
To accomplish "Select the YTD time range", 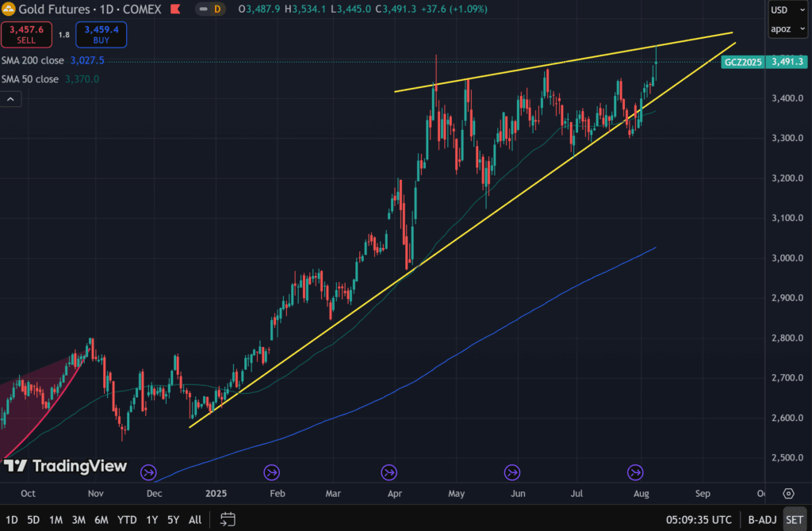I will [x=126, y=521].
